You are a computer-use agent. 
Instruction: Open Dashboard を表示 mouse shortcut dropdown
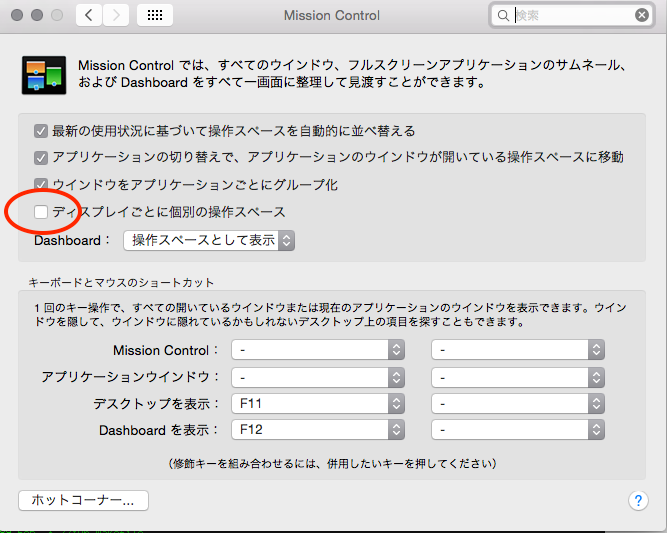click(518, 430)
